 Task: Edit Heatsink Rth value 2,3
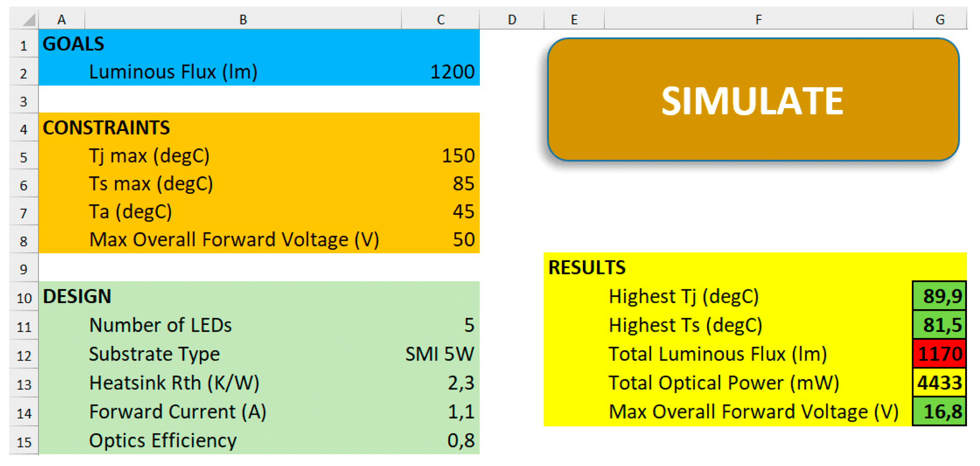(x=460, y=383)
